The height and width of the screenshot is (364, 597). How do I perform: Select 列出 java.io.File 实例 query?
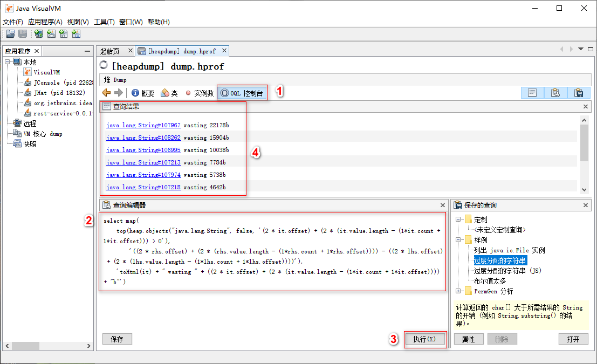coord(510,250)
